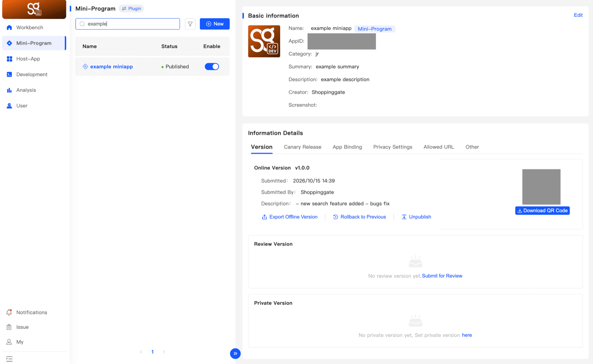This screenshot has height=364, width=593.
Task: Click the Submit for Review link
Action: coord(442,276)
